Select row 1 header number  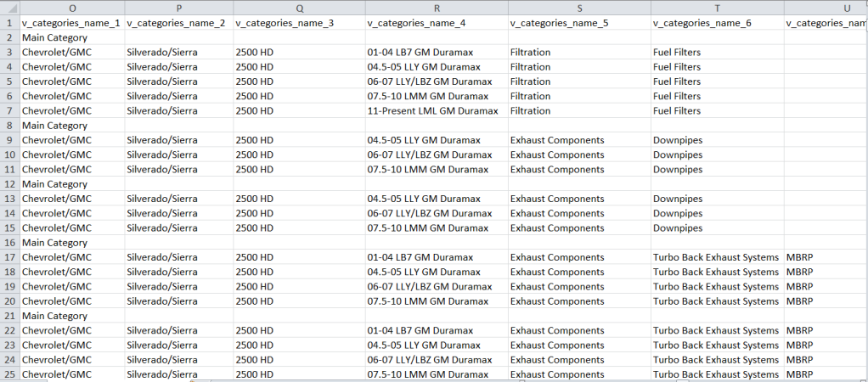point(9,23)
